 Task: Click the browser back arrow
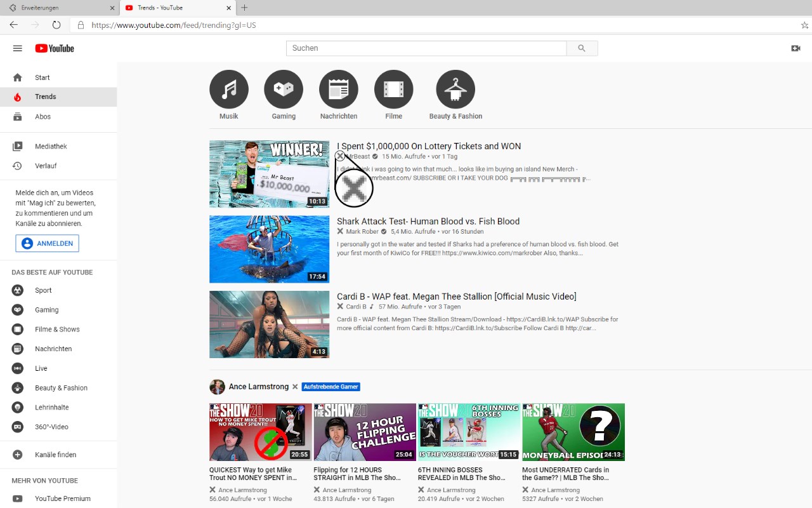14,25
